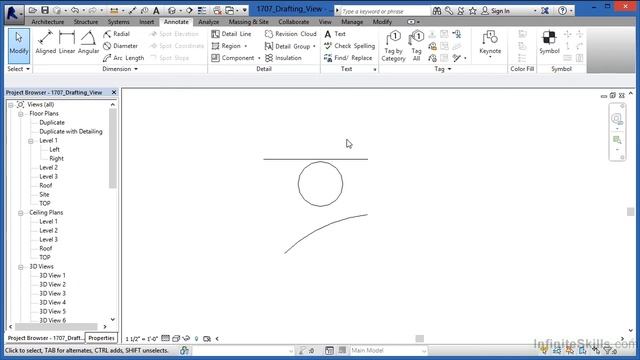Collapse the Views (all) tree node

point(11,105)
